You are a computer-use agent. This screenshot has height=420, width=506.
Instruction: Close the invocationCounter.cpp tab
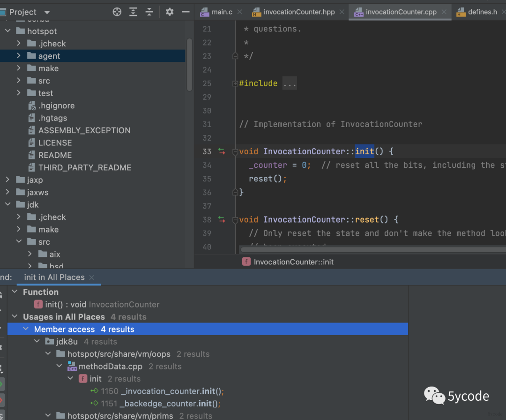(444, 12)
